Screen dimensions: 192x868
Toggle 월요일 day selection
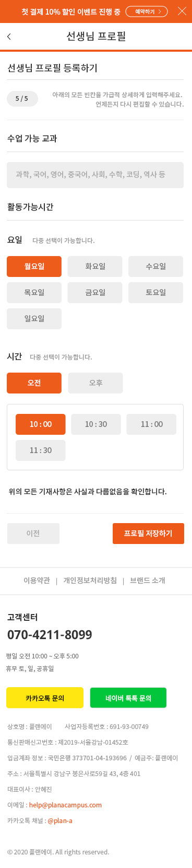(34, 267)
